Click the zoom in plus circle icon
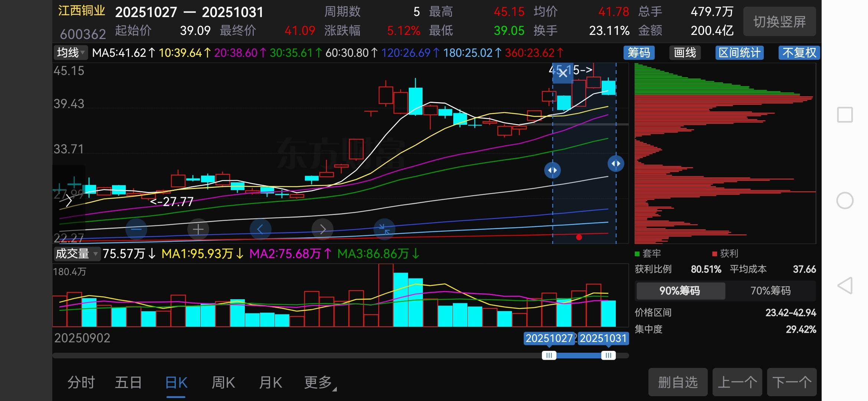Image resolution: width=868 pixels, height=401 pixels. 198,229
